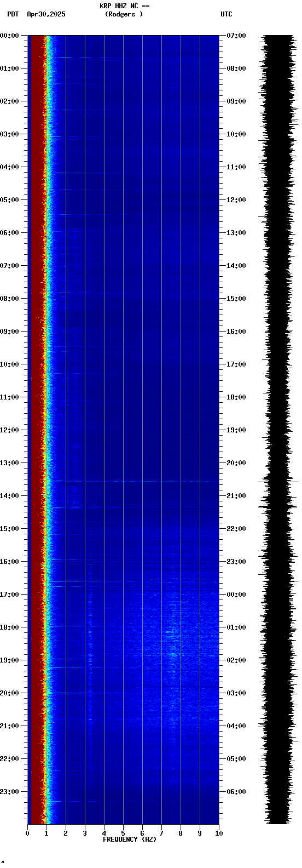Click the 17:00 PDT time label
The width and height of the screenshot is (302, 868).
coord(10,595)
